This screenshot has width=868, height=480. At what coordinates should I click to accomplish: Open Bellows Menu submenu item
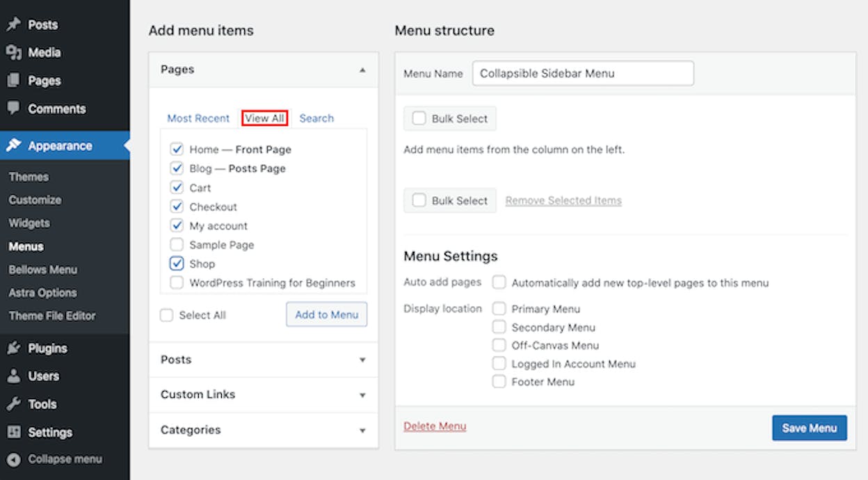point(42,269)
